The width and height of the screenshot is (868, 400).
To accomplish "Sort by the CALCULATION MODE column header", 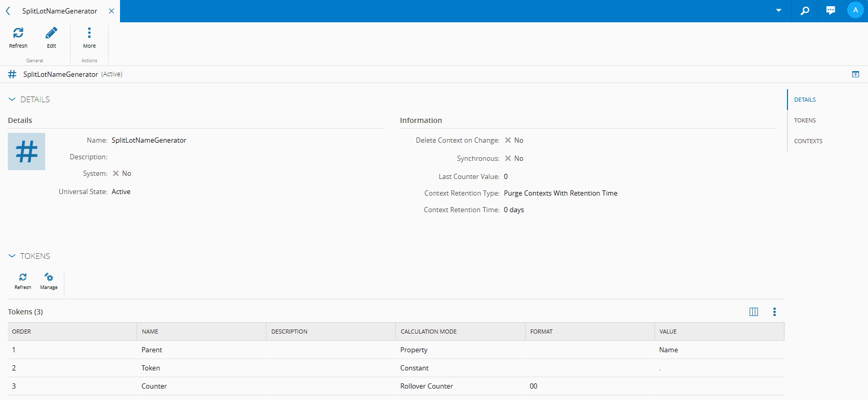I will tap(429, 332).
